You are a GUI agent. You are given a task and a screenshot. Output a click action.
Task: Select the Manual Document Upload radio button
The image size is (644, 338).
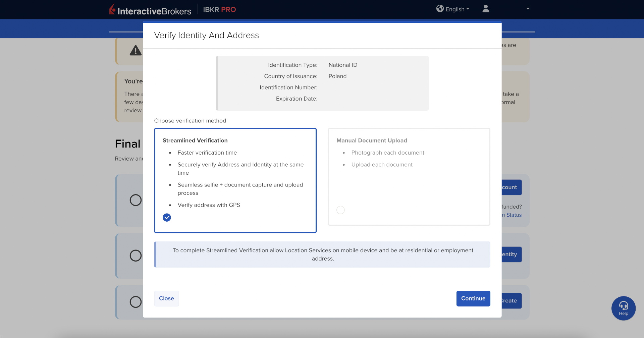pyautogui.click(x=340, y=210)
